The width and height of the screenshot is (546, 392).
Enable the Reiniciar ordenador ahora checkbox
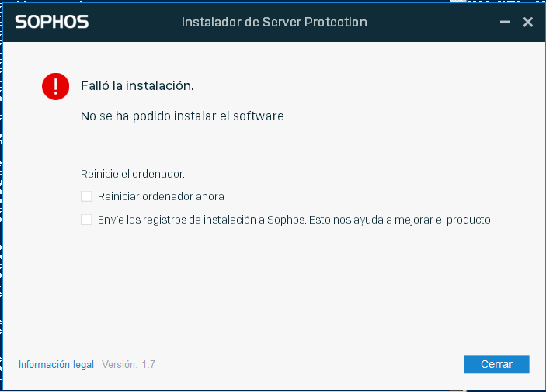pos(86,196)
